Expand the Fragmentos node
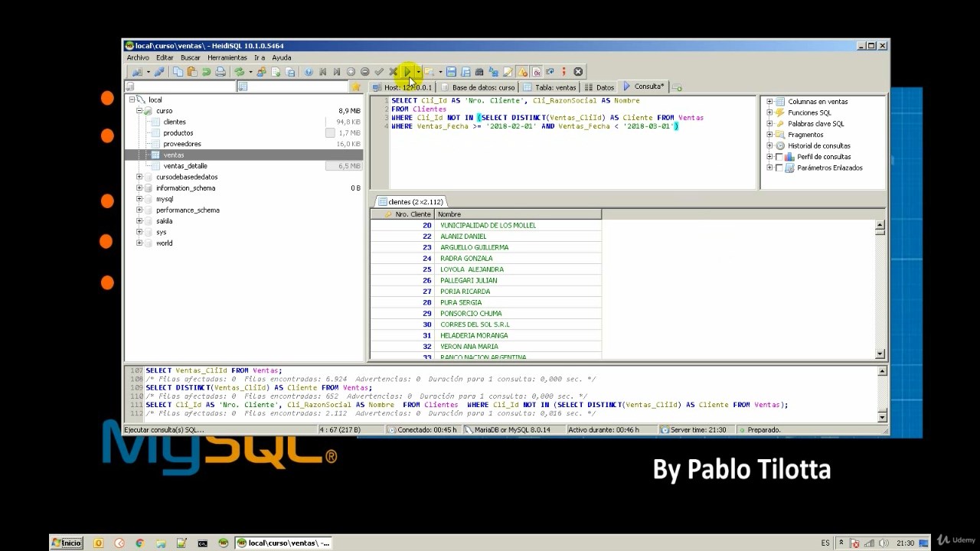This screenshot has height=551, width=980. tap(769, 135)
